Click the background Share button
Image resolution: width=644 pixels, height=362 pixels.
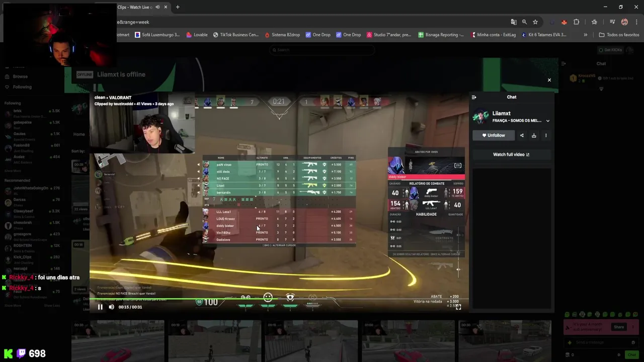pos(619,327)
